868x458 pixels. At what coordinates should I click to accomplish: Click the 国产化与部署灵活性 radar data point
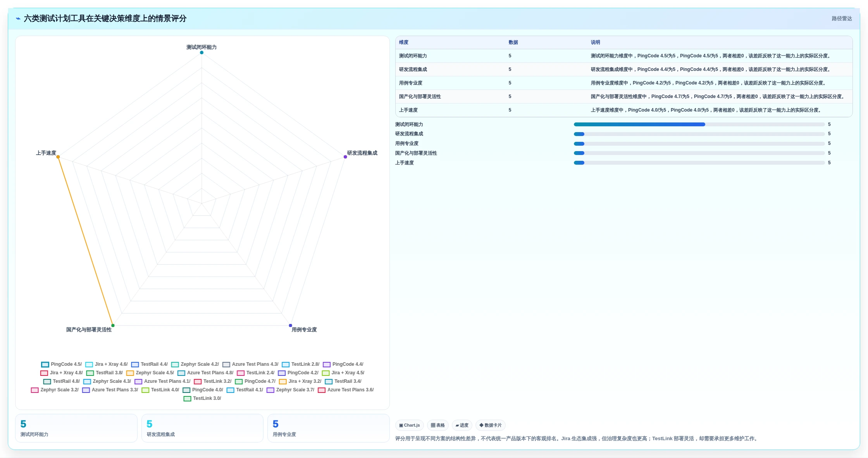[113, 325]
